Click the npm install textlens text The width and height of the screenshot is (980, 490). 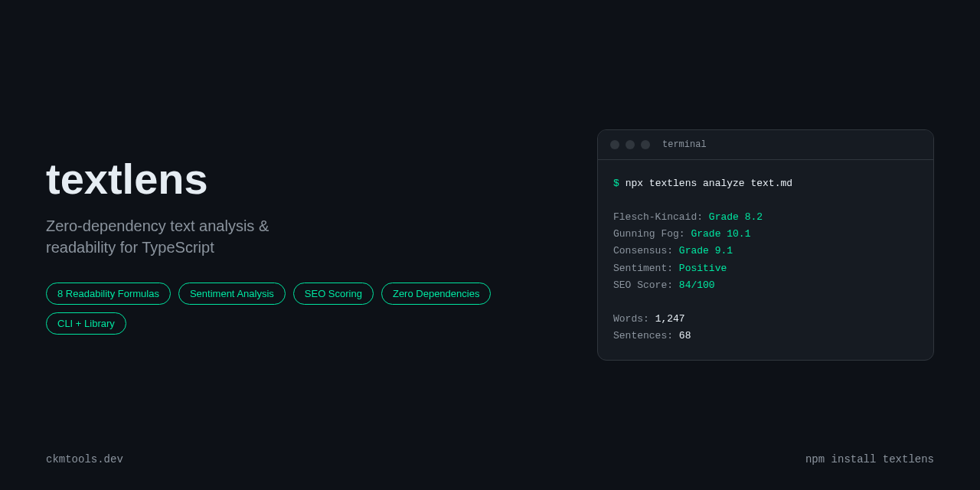coord(870,459)
